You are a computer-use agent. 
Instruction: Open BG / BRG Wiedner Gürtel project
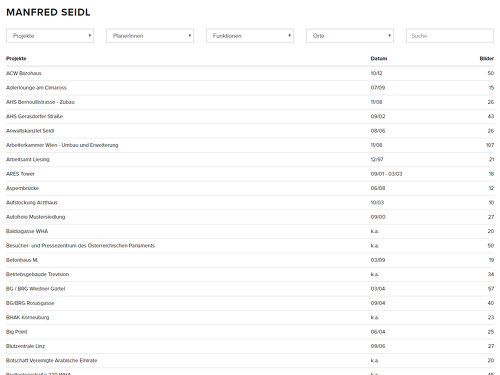pos(36,288)
